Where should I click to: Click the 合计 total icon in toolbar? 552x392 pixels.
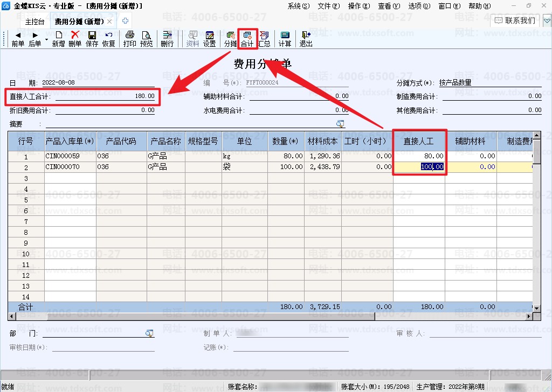[247, 35]
